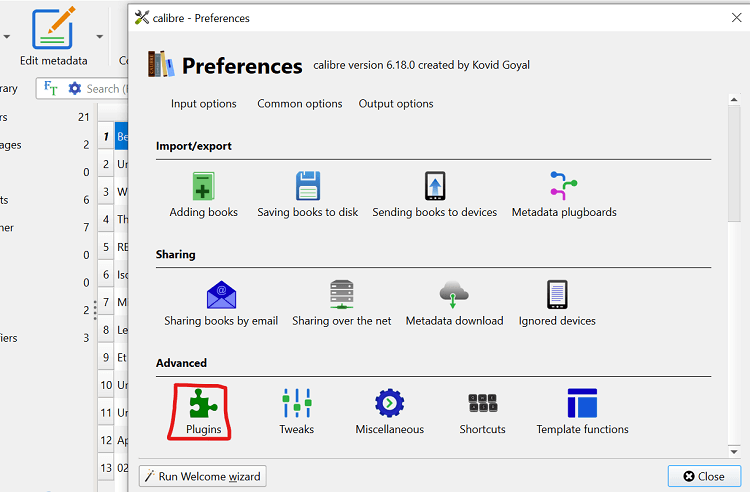Open the Adding books preferences

(x=203, y=195)
